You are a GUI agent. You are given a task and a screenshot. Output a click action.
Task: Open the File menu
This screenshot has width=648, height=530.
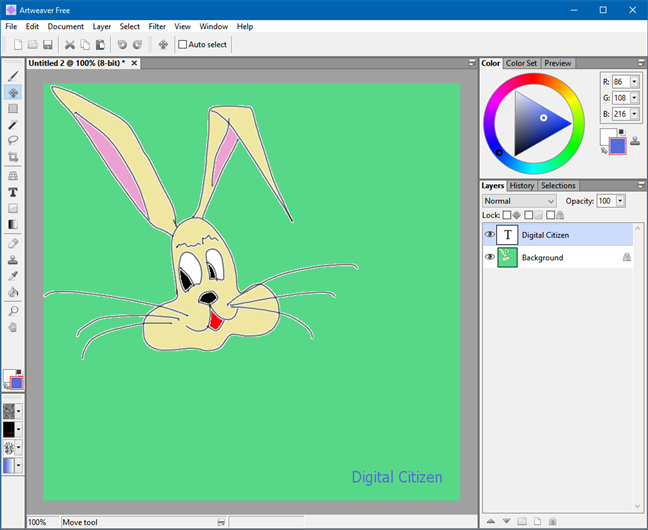point(11,26)
